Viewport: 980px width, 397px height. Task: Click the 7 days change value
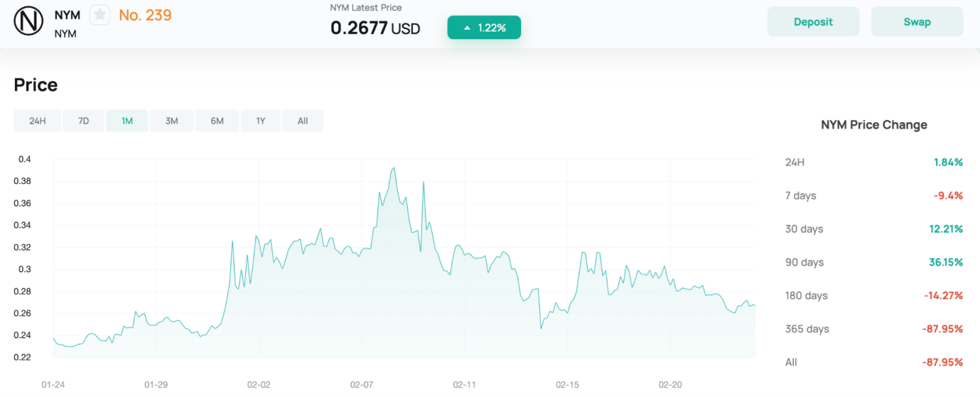tap(948, 195)
